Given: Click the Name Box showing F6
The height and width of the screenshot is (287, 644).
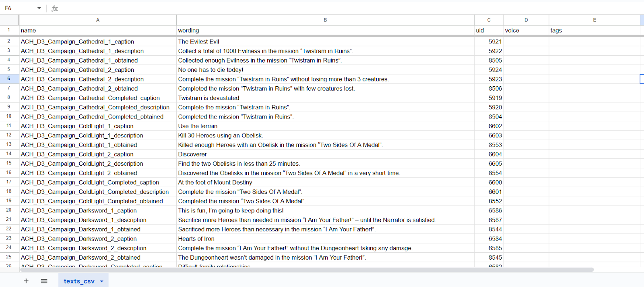Looking at the screenshot, I should tap(18, 8).
